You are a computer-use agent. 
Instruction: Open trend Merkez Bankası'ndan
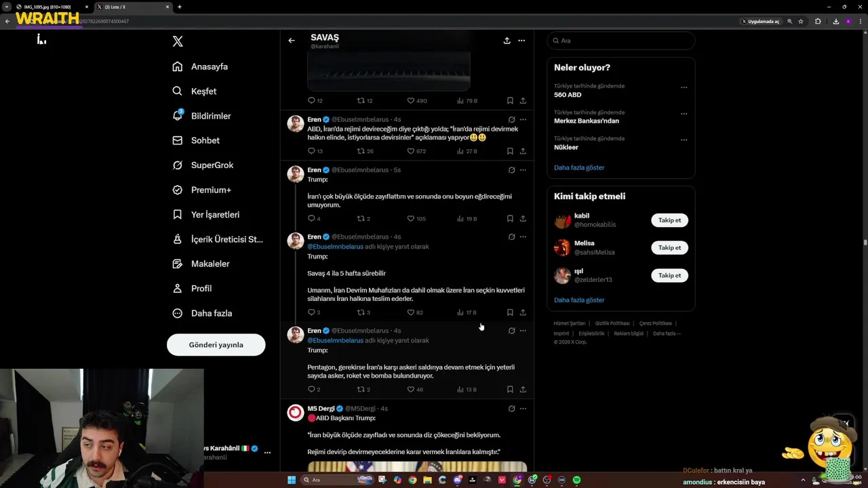point(587,121)
